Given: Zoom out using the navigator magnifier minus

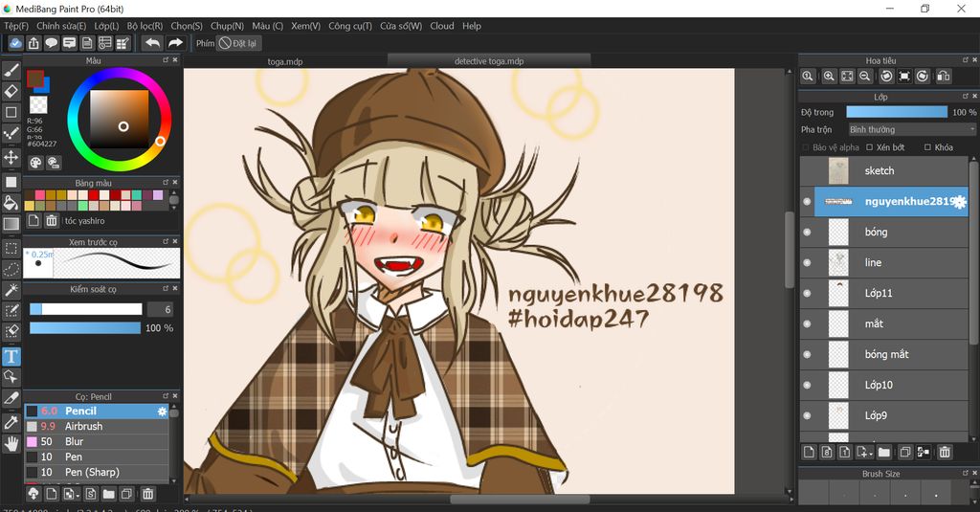Looking at the screenshot, I should click(865, 77).
